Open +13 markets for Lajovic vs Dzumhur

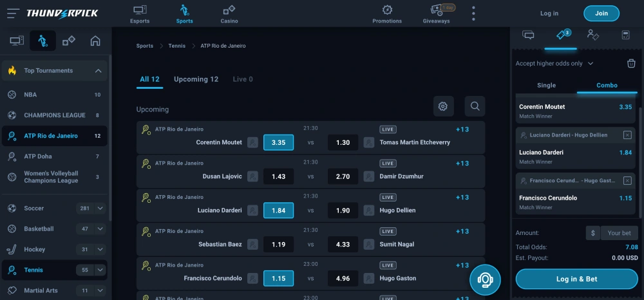pyautogui.click(x=462, y=164)
